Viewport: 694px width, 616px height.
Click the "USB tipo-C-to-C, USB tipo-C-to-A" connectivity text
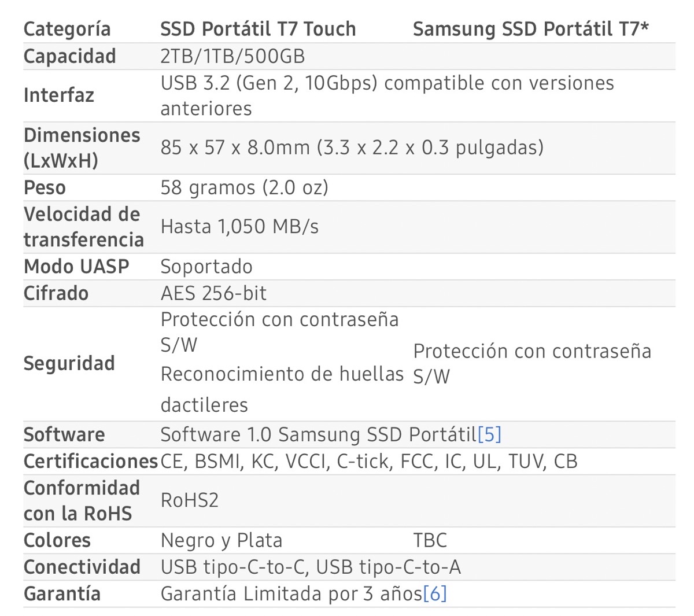(x=311, y=567)
